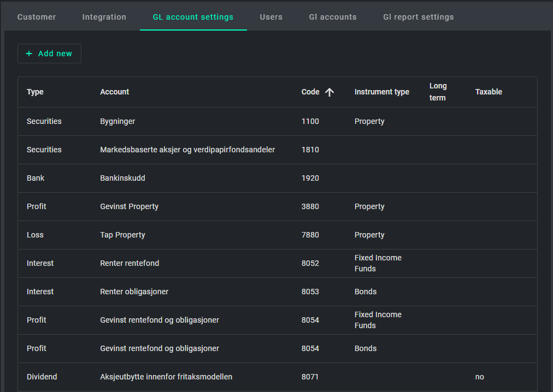This screenshot has height=392, width=553.
Task: Open the Bankinnskudd account row
Action: pyautogui.click(x=122, y=178)
